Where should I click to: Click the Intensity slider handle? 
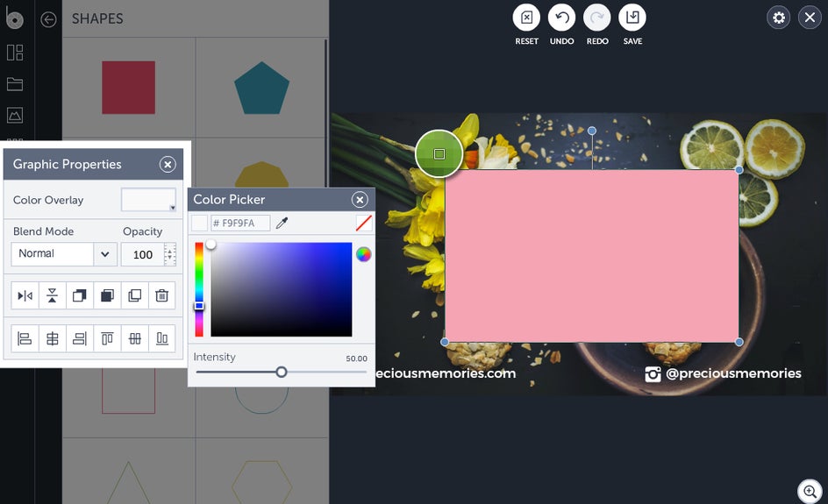point(282,372)
